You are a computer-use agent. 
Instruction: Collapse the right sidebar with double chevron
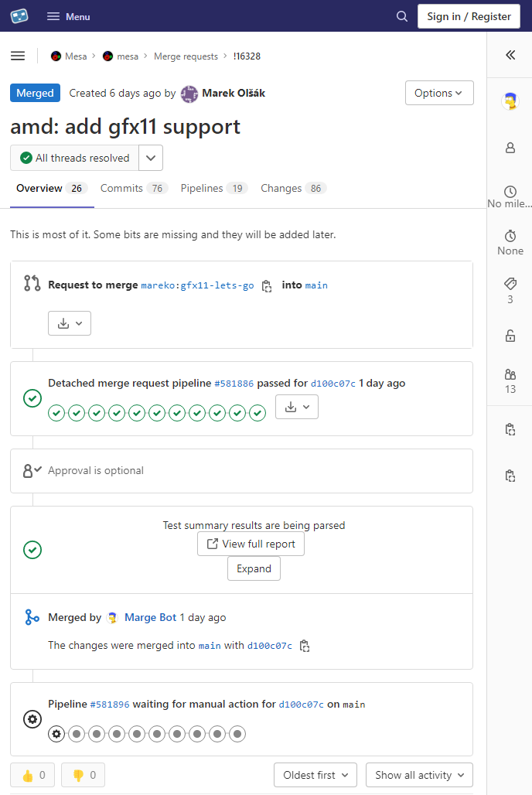pos(510,55)
